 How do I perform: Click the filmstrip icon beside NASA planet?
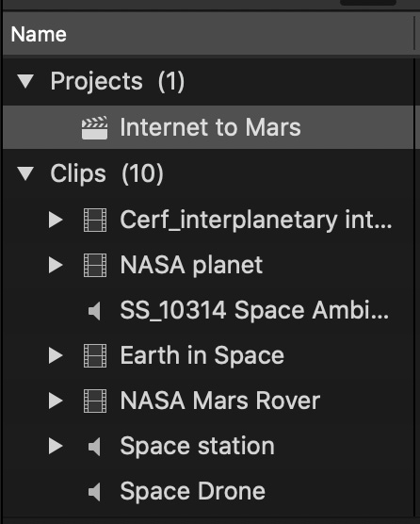(95, 266)
